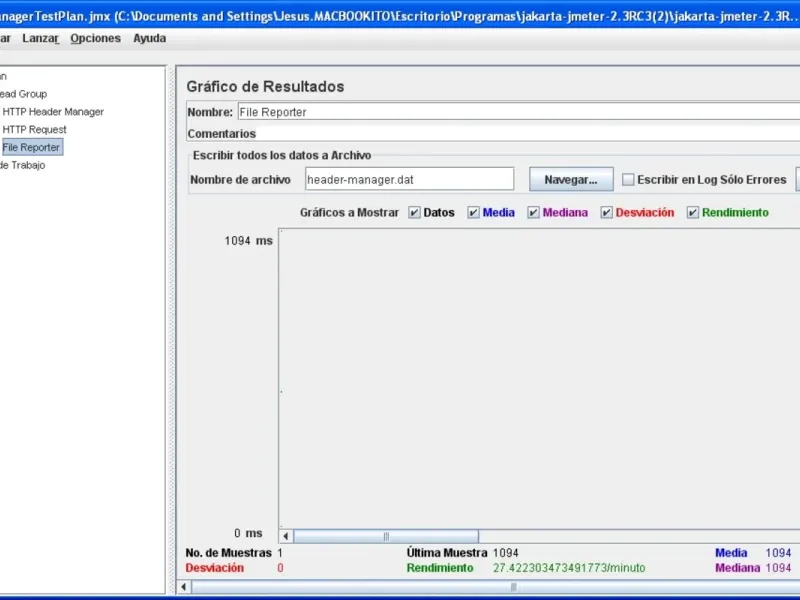Screen dimensions: 800x600
Task: Click the Nombre field containing File Reporter
Action: point(518,112)
